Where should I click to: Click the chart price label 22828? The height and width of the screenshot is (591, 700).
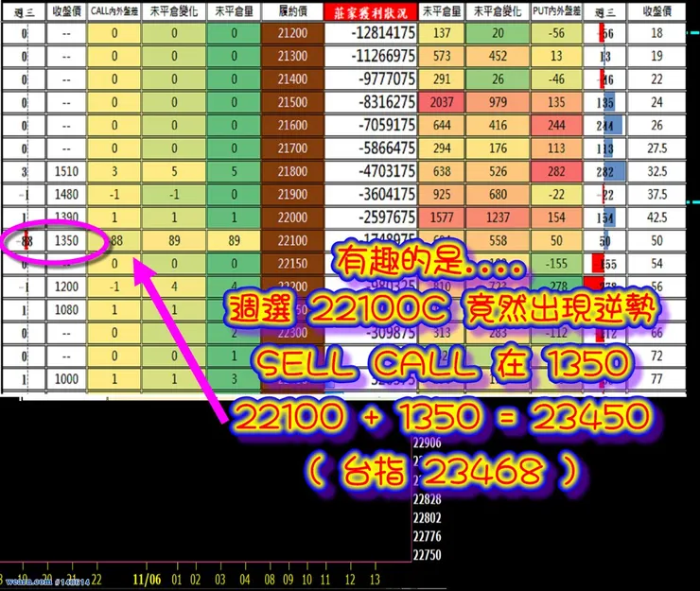pos(428,499)
